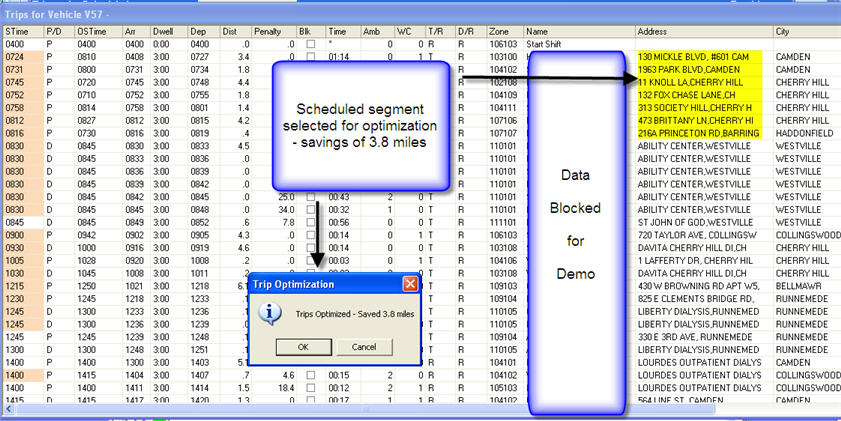841x421 pixels.
Task: Click the Name column header
Action: (579, 32)
